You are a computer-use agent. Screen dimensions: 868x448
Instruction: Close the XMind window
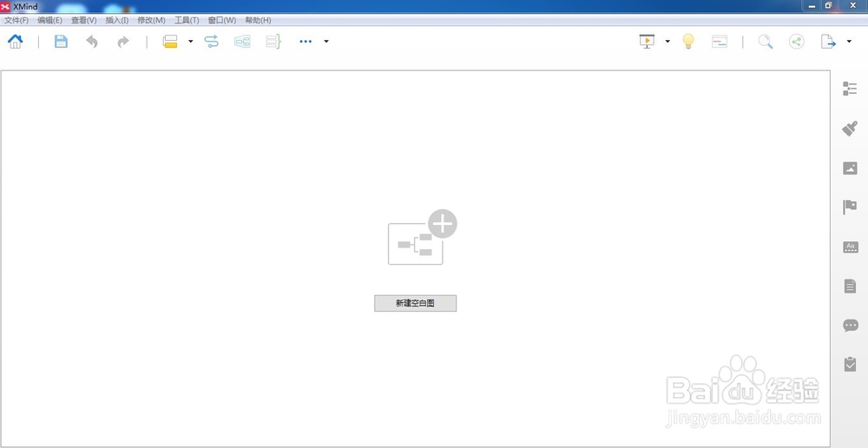click(852, 5)
